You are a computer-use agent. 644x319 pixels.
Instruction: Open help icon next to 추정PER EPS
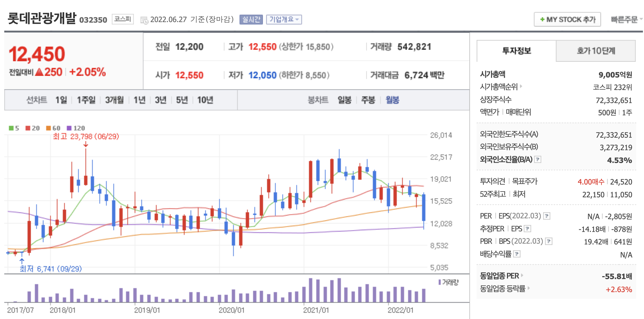coord(528,229)
